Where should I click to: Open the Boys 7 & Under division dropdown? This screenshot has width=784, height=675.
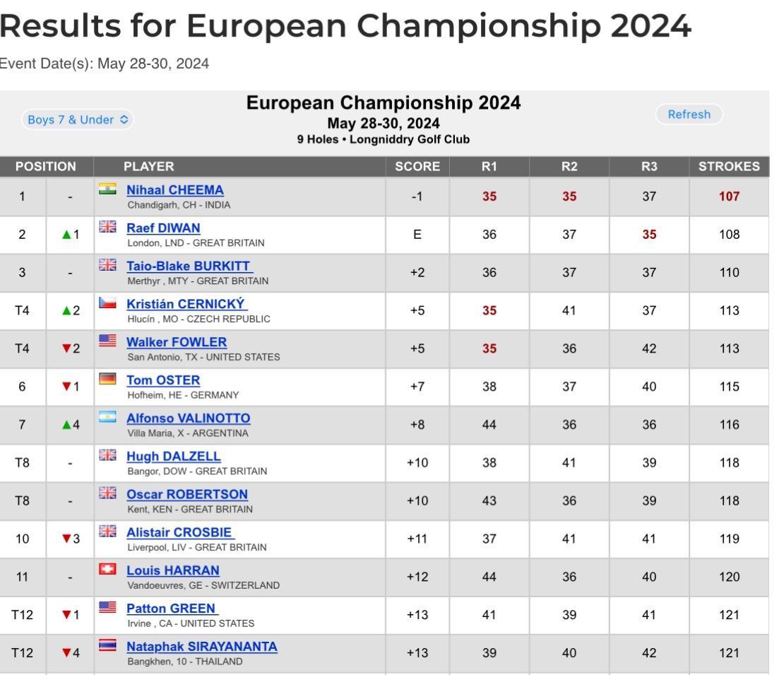pyautogui.click(x=78, y=119)
